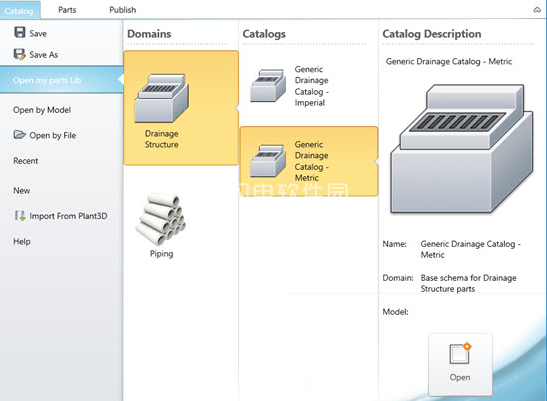Select the Piping domain pipes icon
This screenshot has height=401, width=547.
pyautogui.click(x=161, y=219)
